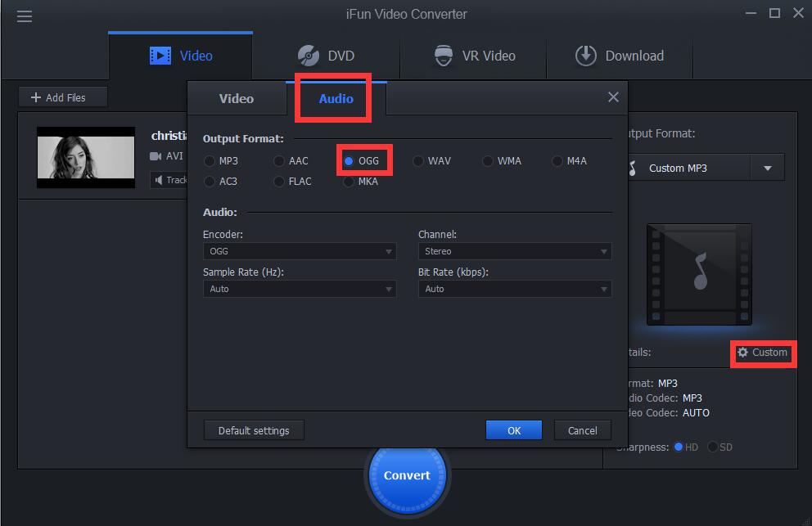812x526 pixels.
Task: Start conversion with the Convert button
Action: [407, 475]
